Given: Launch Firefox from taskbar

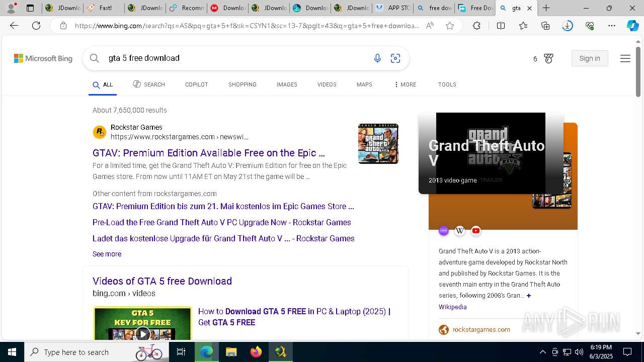Looking at the screenshot, I should coord(256,352).
